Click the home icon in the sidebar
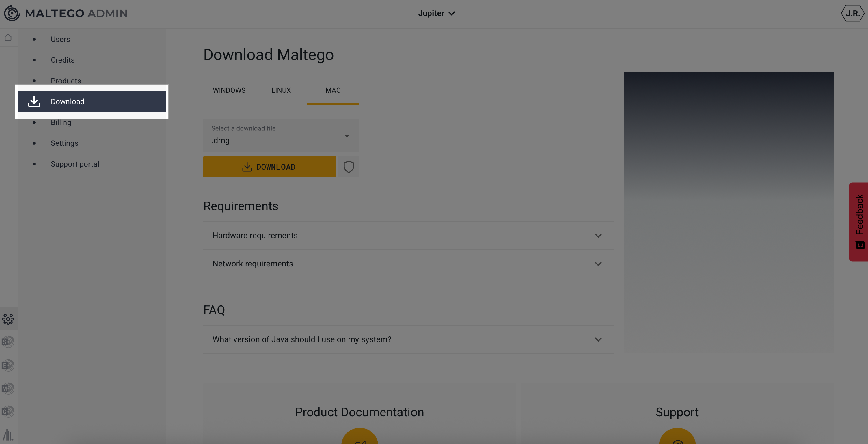868x444 pixels. click(8, 38)
